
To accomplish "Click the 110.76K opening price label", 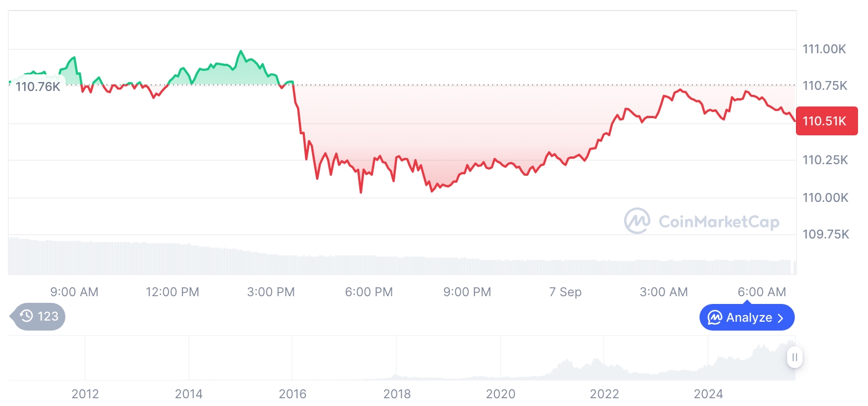I will coord(38,87).
